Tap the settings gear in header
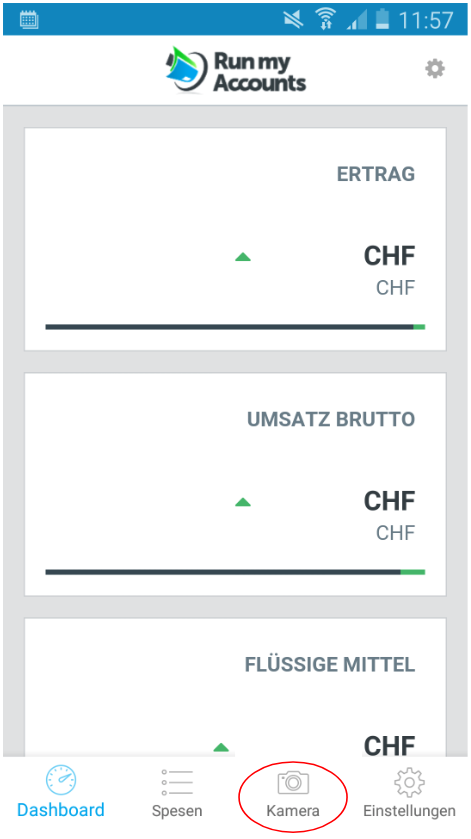 (435, 69)
